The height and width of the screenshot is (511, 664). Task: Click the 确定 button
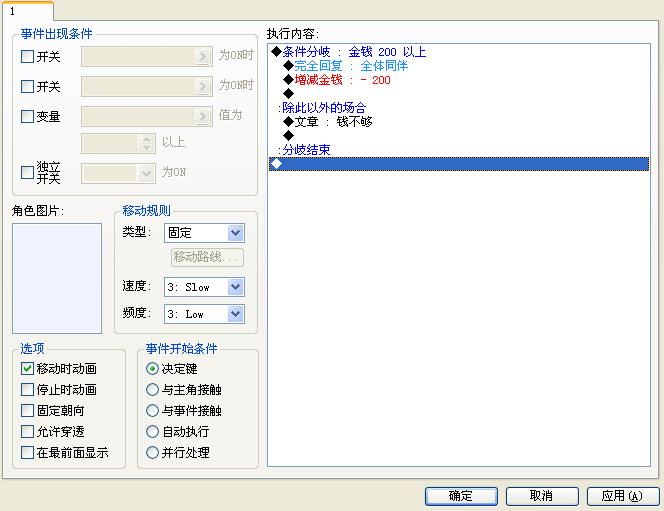click(461, 496)
